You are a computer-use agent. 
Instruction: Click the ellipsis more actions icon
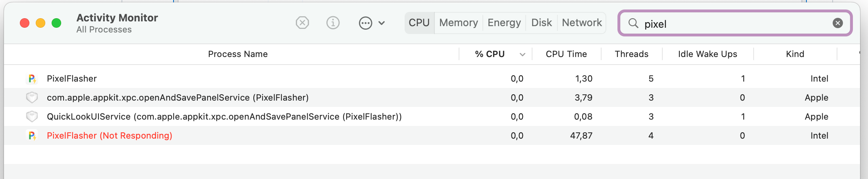click(x=365, y=23)
